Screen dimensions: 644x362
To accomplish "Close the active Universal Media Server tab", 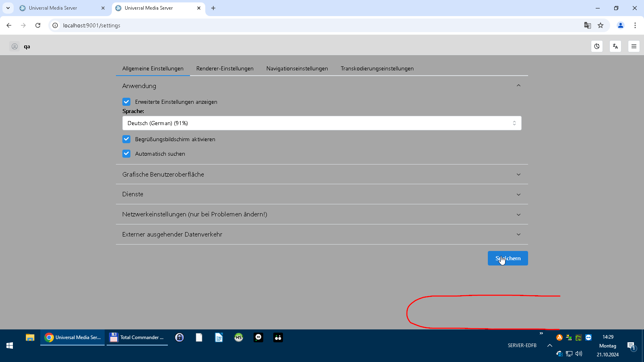I will click(199, 8).
